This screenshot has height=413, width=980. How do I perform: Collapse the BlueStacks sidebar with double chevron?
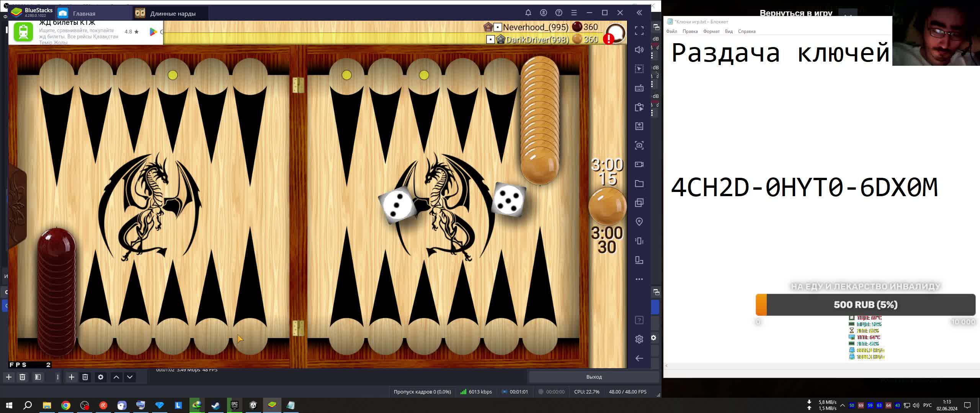tap(639, 13)
